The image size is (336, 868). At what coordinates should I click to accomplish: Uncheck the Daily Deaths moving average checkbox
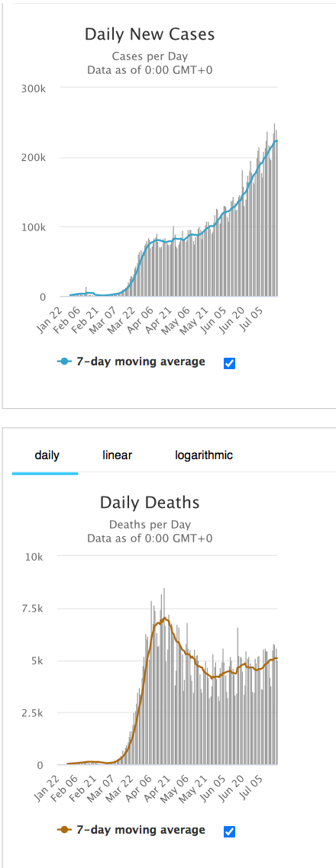(229, 831)
